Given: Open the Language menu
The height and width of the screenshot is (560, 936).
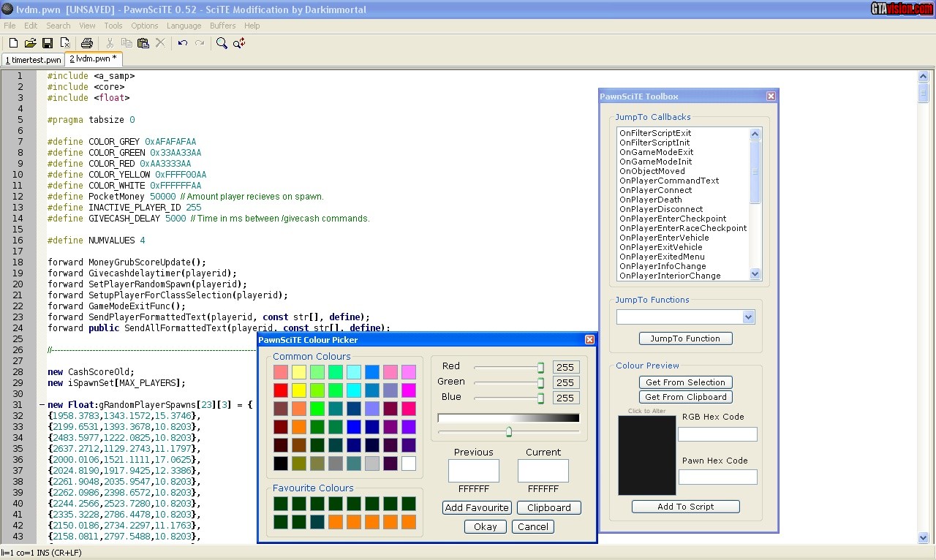Looking at the screenshot, I should click(x=184, y=26).
